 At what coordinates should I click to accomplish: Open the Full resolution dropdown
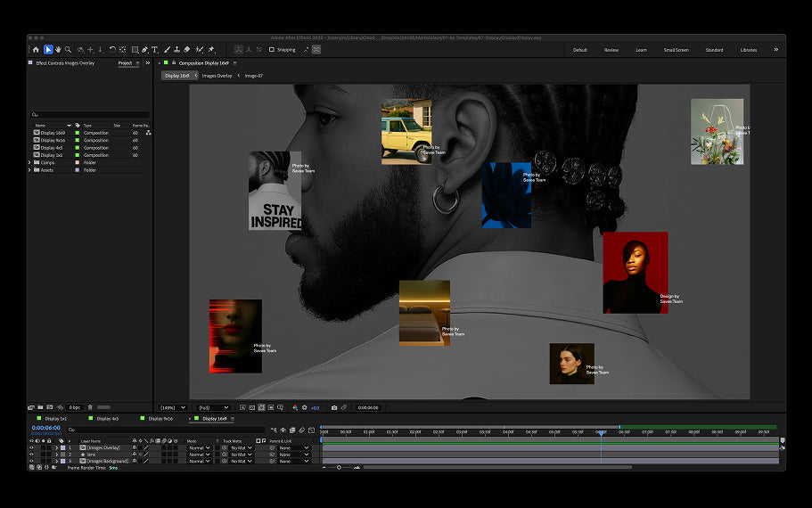click(213, 407)
